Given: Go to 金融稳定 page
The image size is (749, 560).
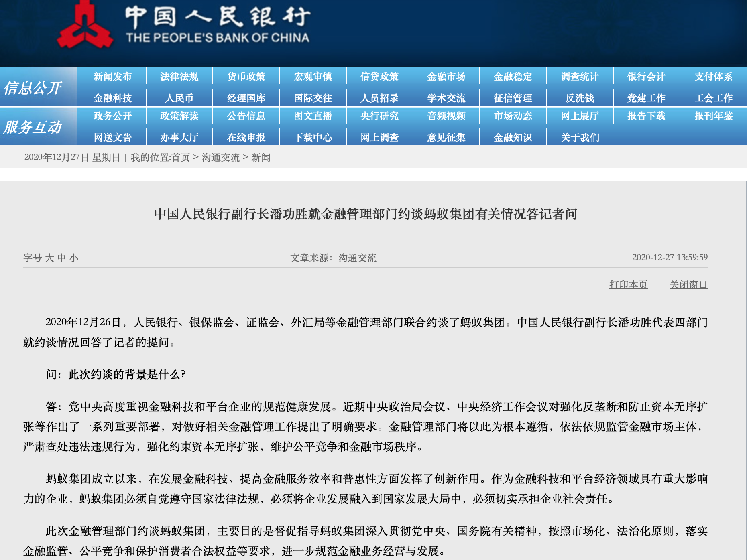Looking at the screenshot, I should 513,77.
